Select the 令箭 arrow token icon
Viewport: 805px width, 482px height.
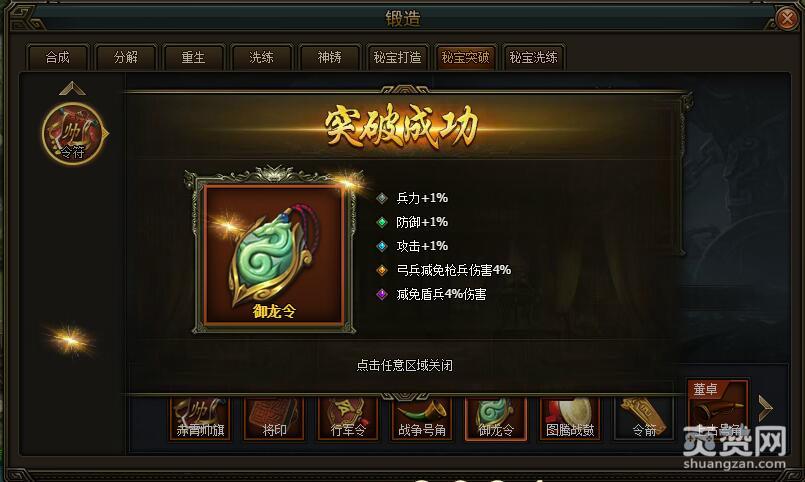click(643, 418)
